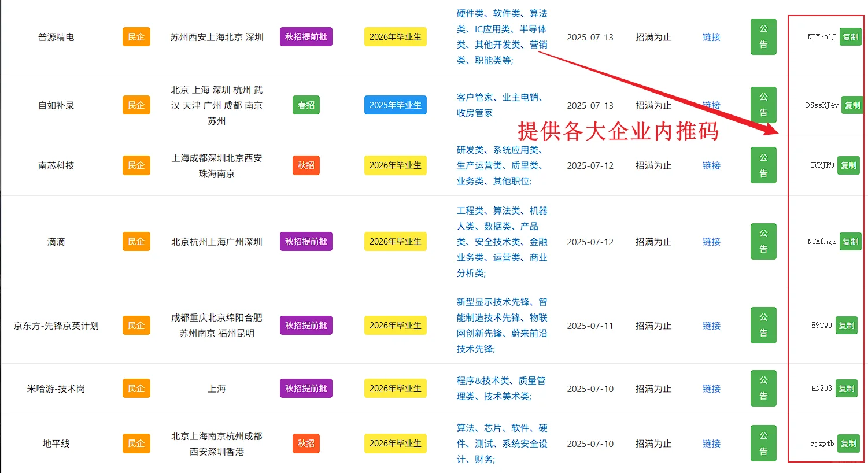Select the company name 普源精电

pos(56,37)
